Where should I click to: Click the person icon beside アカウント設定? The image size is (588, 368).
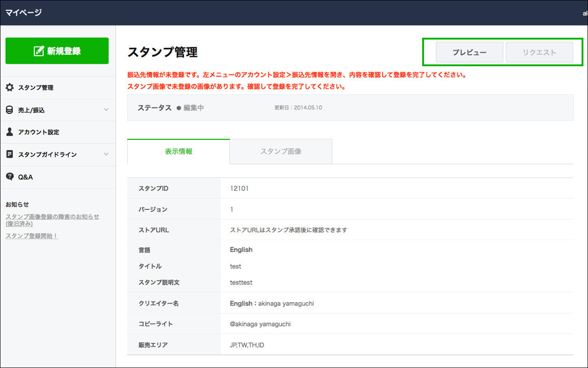click(x=10, y=132)
